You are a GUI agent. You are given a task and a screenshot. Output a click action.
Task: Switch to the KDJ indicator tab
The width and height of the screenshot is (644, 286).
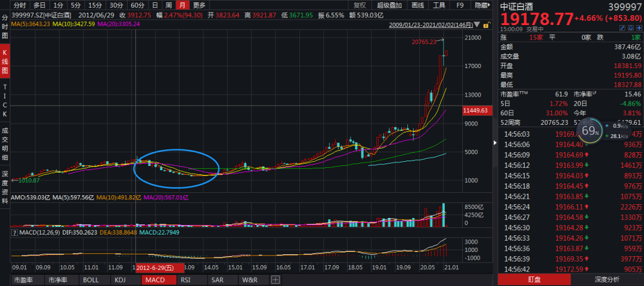tap(121, 279)
